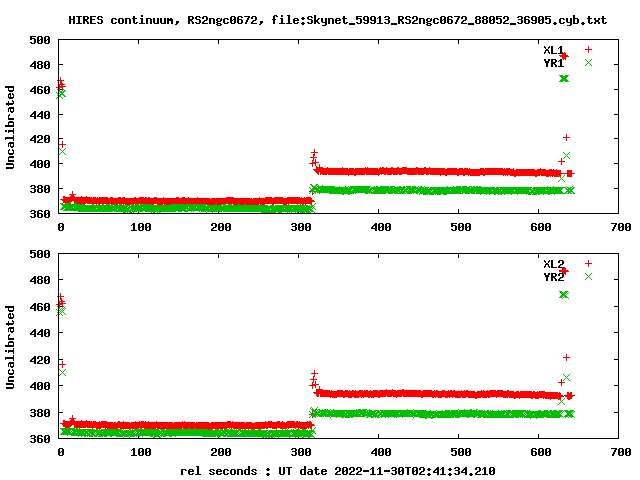The image size is (640, 480).
Task: Click the 420 y-axis tick label in the bottom plot
Action: coord(40,360)
